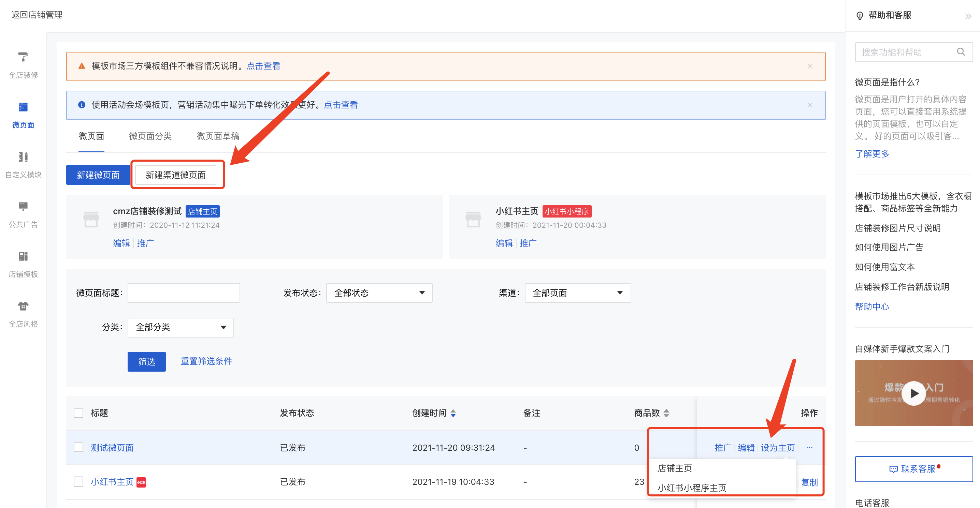
Task: Go to the 店铺模板 sidebar icon
Action: point(23,256)
